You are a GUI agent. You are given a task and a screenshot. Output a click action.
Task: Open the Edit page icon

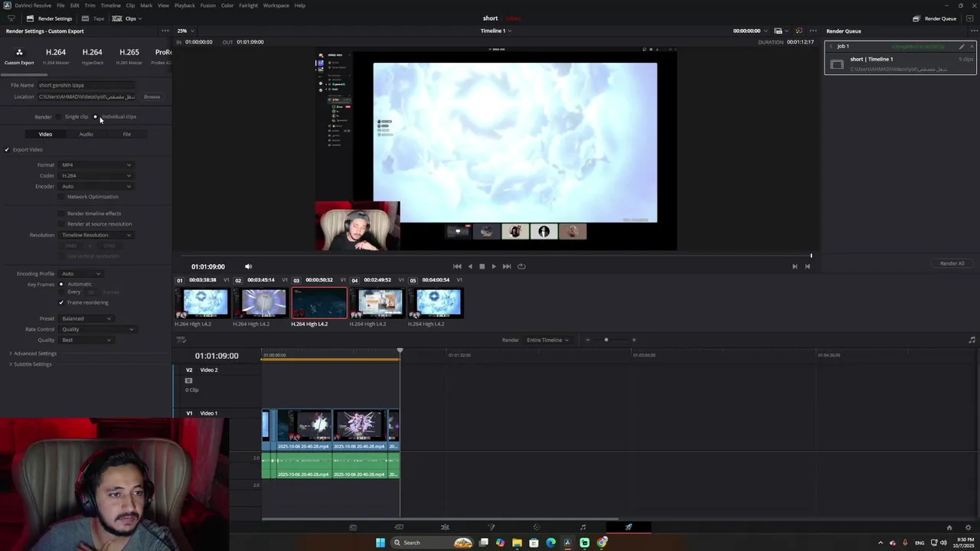click(445, 527)
